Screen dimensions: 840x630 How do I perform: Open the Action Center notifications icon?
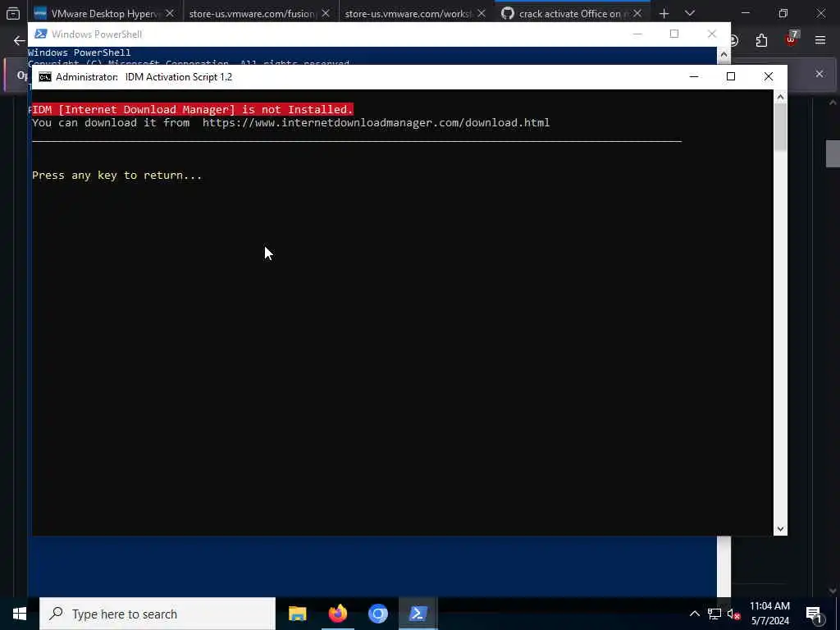click(x=814, y=614)
